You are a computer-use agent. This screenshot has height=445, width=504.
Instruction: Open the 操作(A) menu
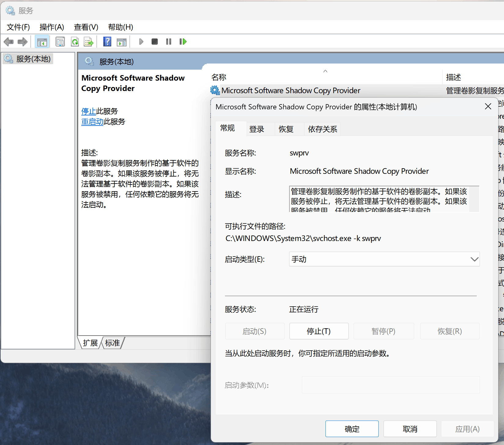(52, 27)
